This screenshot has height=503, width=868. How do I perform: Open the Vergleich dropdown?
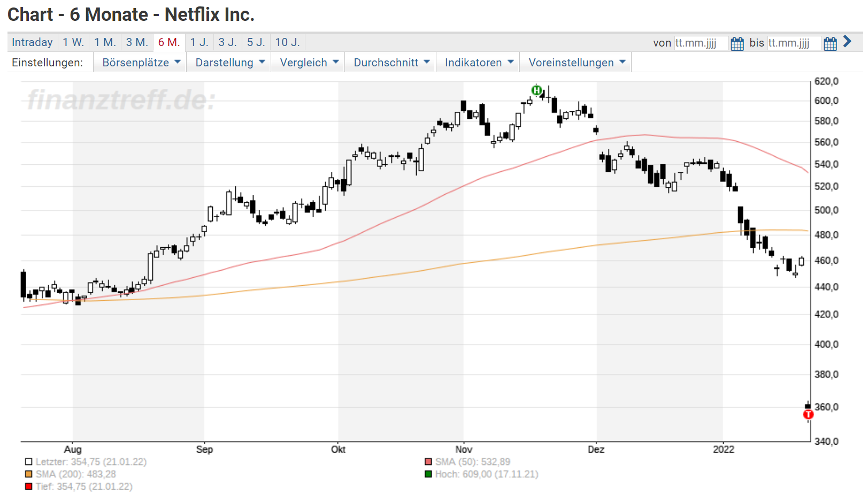(309, 63)
